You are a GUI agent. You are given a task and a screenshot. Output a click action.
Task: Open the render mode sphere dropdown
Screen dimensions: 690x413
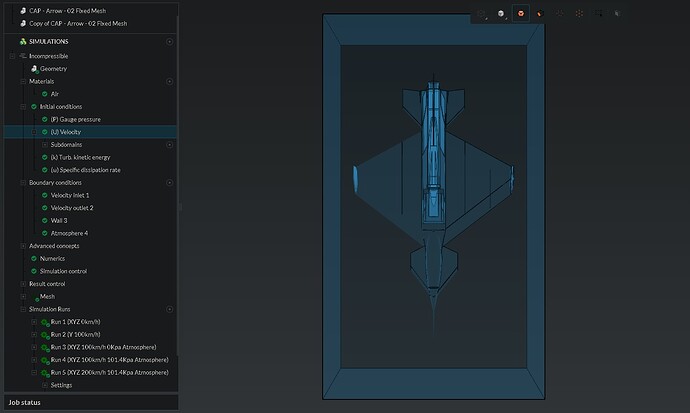pyautogui.click(x=501, y=14)
